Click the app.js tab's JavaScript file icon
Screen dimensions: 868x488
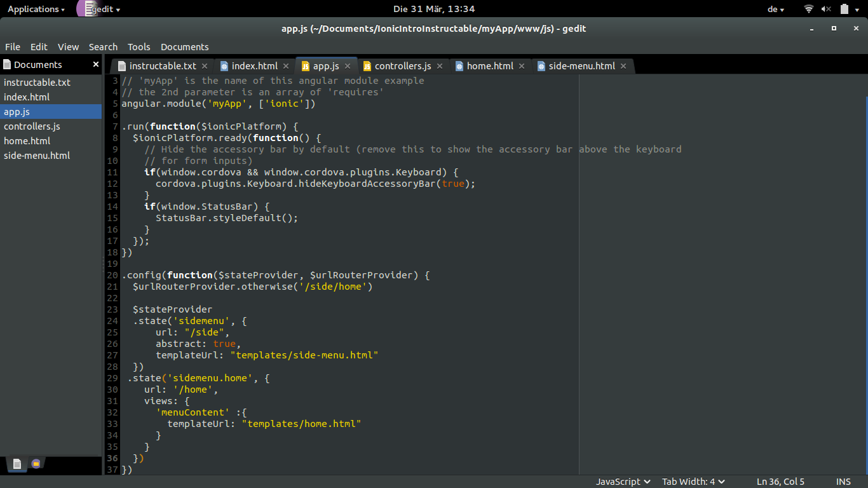coord(306,65)
